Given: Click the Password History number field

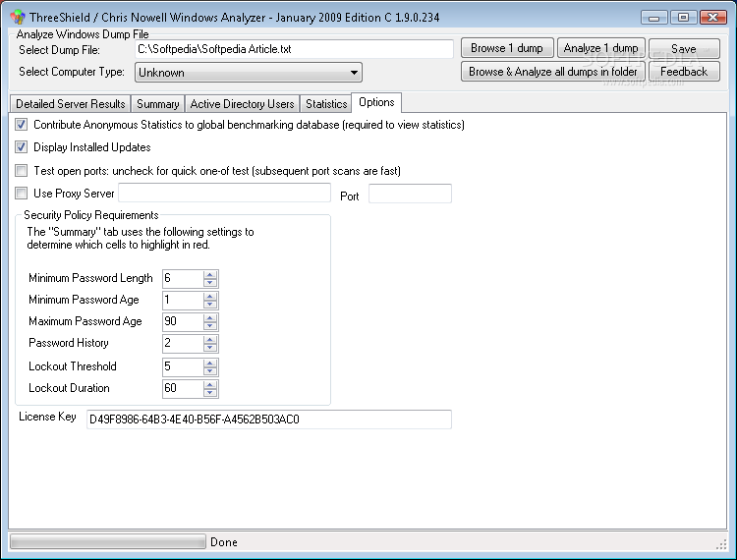Looking at the screenshot, I should [184, 344].
